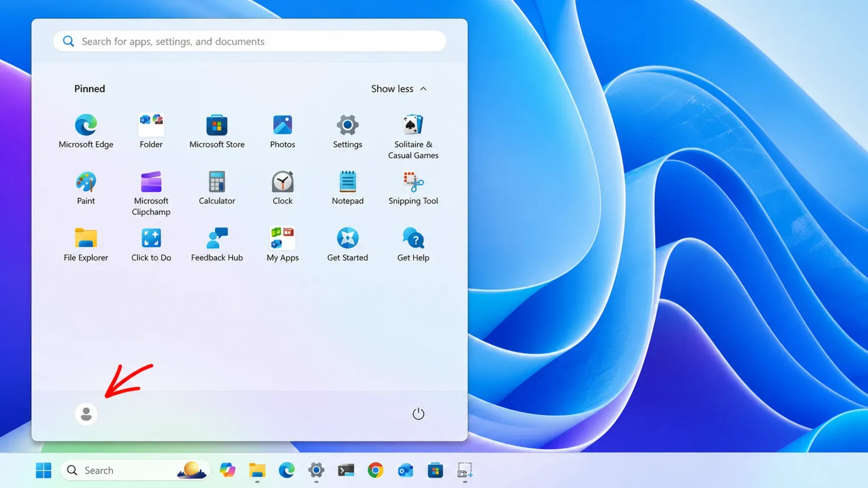Open the Clock app

[x=283, y=188]
